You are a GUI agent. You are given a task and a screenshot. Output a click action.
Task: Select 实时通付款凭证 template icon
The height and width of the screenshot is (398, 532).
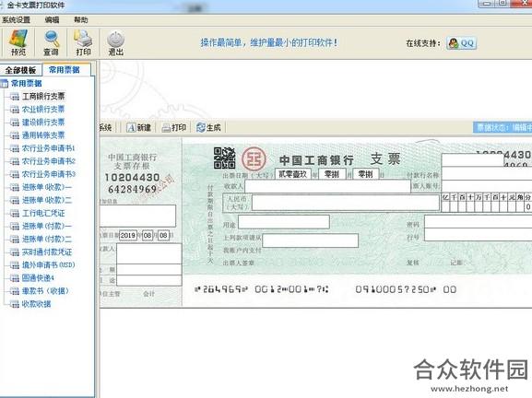click(x=15, y=252)
